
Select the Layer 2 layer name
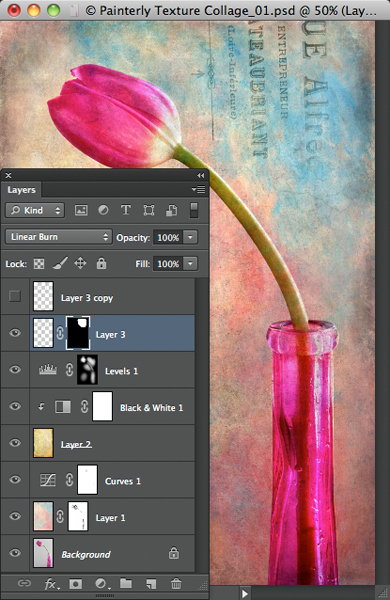(x=76, y=444)
